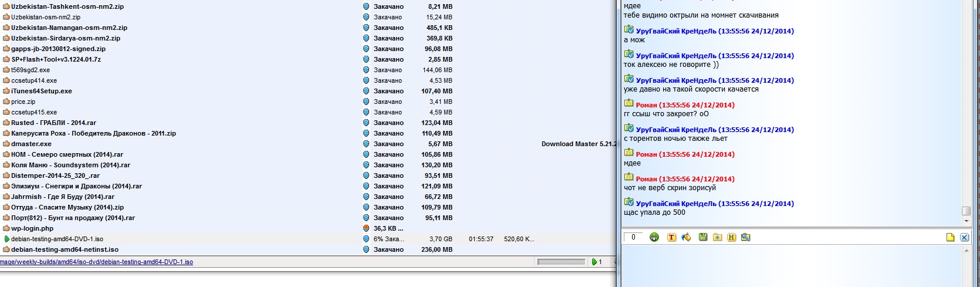This screenshot has height=287, width=980.
Task: Click the character counter field showing 0
Action: [633, 237]
